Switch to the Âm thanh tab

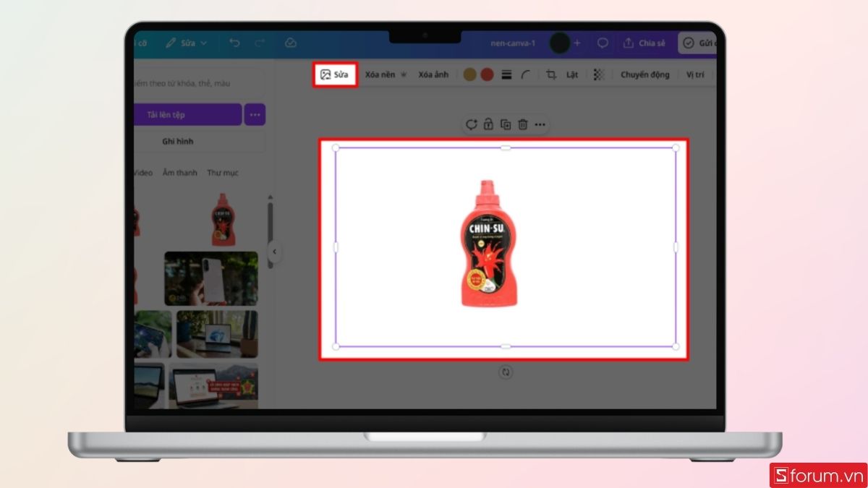coord(179,173)
